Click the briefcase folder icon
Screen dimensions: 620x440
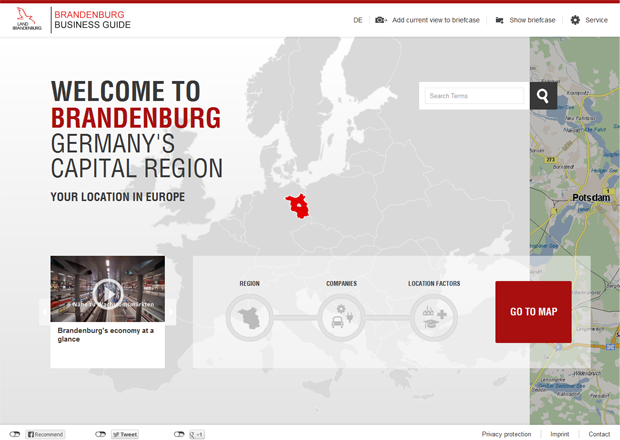tap(499, 20)
